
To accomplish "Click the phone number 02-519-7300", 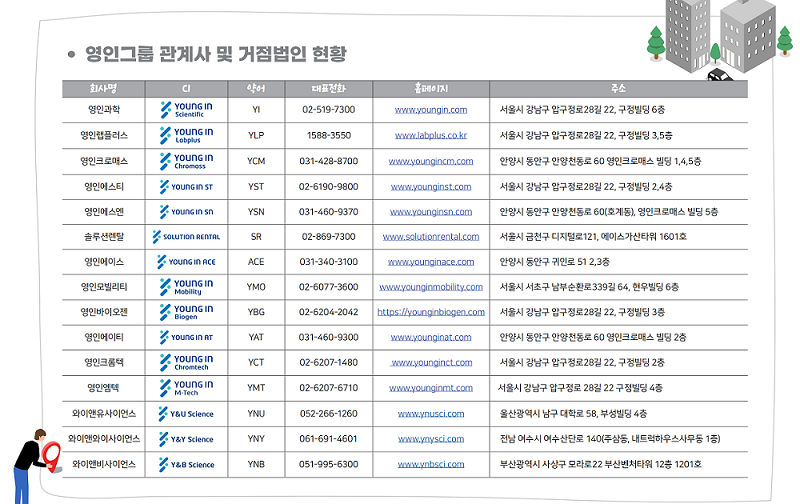I will tap(328, 109).
